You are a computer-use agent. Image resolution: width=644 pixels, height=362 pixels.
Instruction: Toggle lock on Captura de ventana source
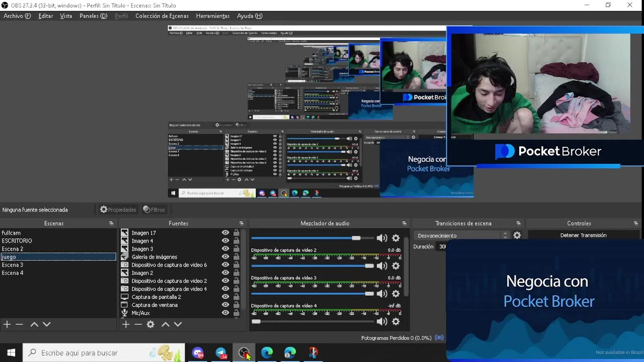pos(236,305)
